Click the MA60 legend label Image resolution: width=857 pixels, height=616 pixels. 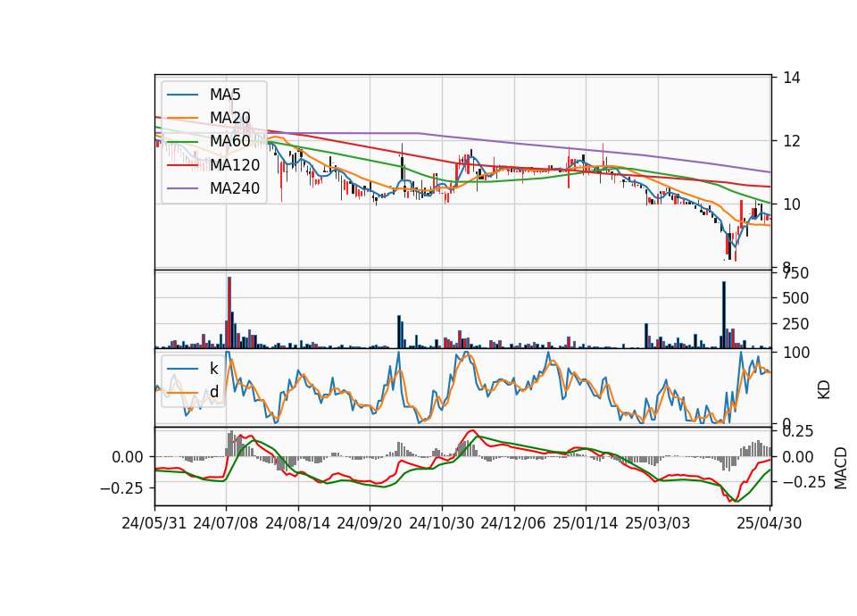tap(229, 141)
